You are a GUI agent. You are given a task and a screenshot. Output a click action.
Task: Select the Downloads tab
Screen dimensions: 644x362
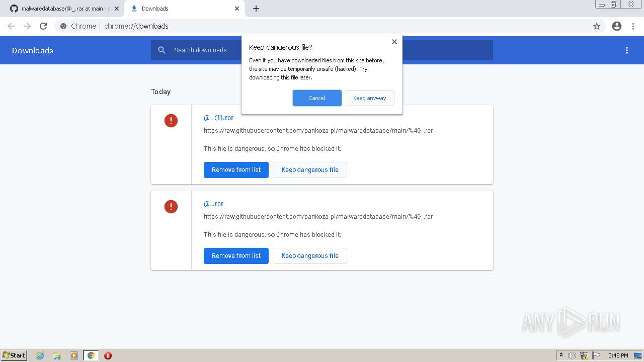point(184,9)
